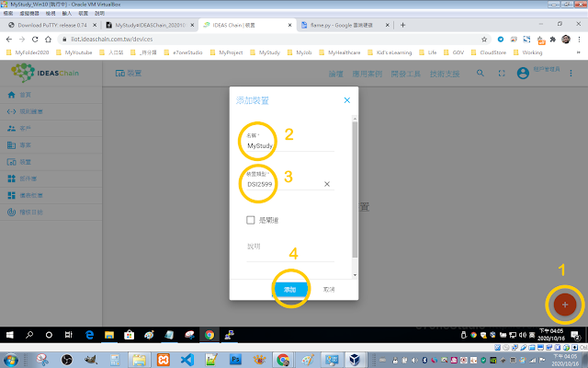Open the widgets library icon in sidebar

pyautogui.click(x=12, y=178)
